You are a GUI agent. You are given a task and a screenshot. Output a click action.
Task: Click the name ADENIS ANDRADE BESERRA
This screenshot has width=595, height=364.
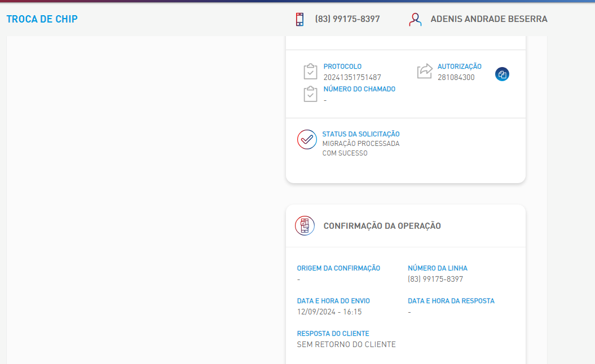coord(489,19)
